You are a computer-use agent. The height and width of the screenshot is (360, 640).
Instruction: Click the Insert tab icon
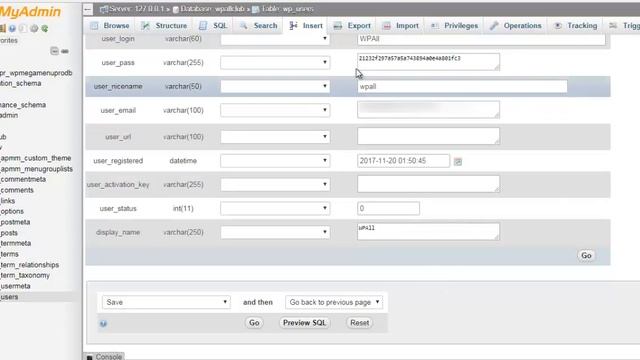[x=293, y=26]
